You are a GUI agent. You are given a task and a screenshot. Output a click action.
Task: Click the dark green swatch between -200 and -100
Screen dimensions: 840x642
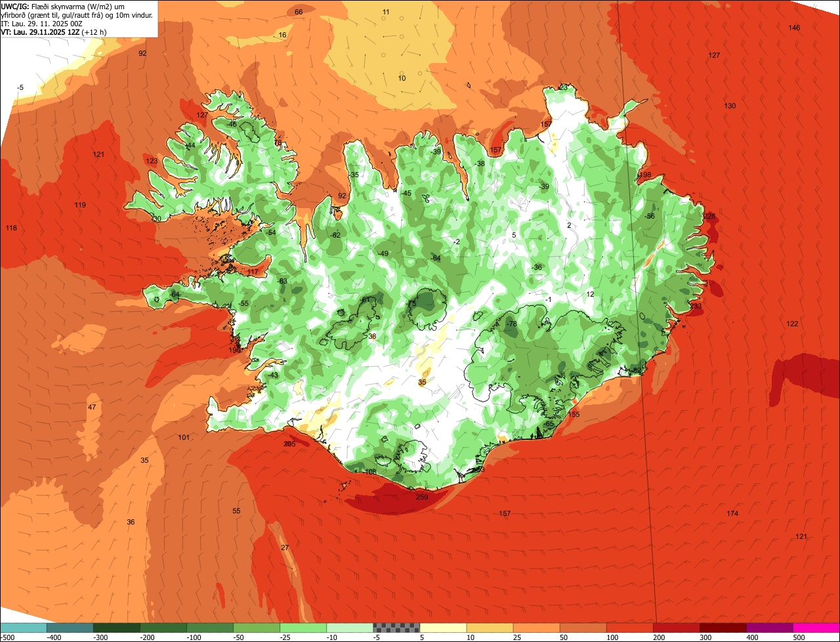pos(164,628)
